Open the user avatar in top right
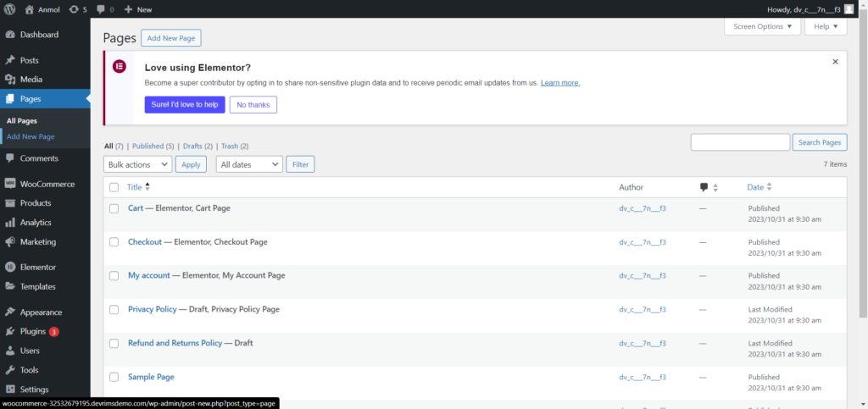This screenshot has height=409, width=868. 849,8
